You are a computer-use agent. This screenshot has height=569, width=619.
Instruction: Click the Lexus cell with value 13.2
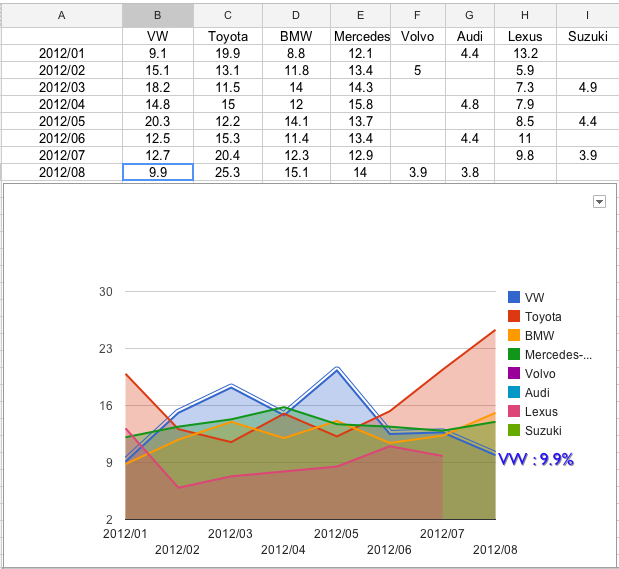point(525,53)
